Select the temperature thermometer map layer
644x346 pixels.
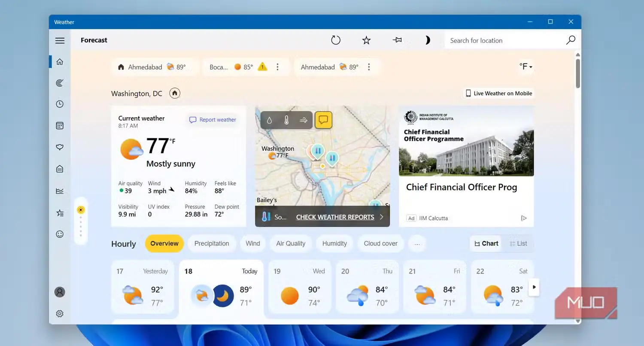286,121
